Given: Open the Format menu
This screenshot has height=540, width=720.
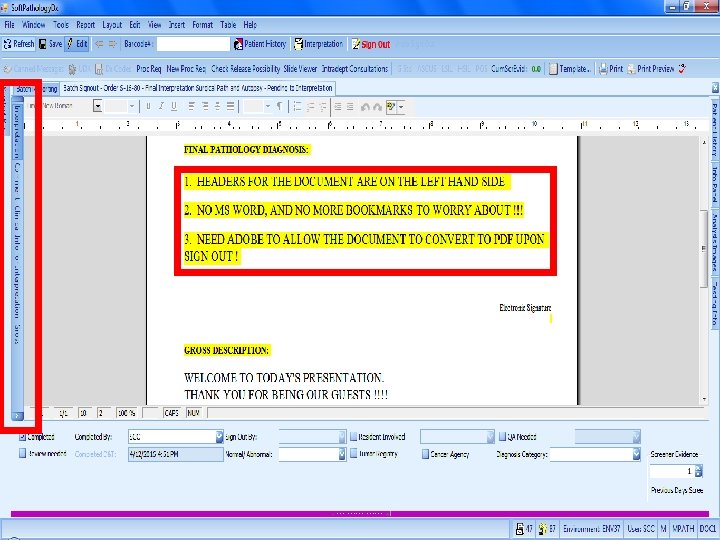Looking at the screenshot, I should [202, 25].
